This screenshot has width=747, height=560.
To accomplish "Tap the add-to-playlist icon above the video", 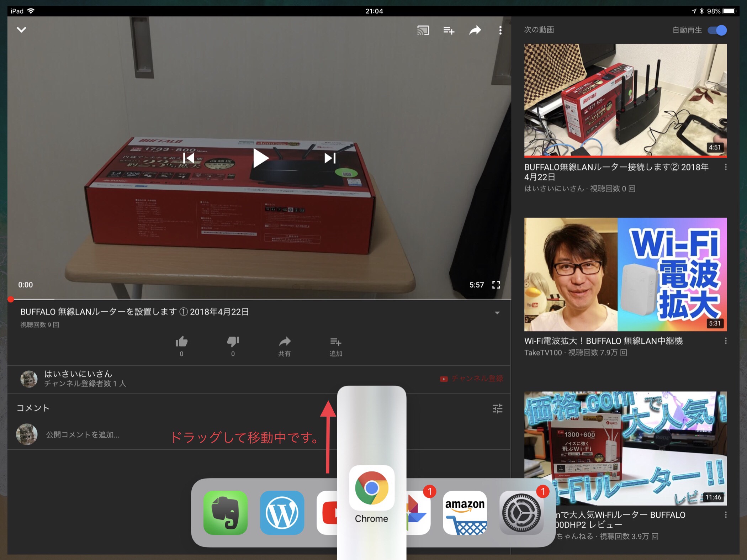I will click(449, 31).
